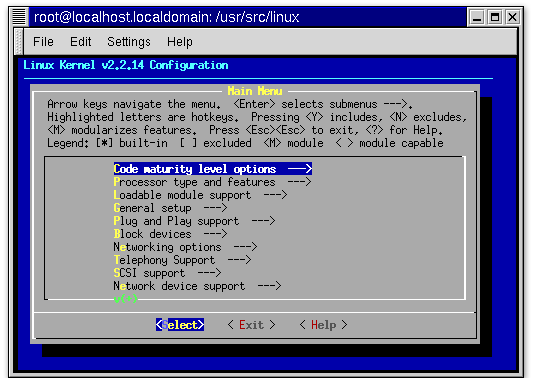The height and width of the screenshot is (378, 534).
Task: Open the File menu
Action: tap(43, 42)
